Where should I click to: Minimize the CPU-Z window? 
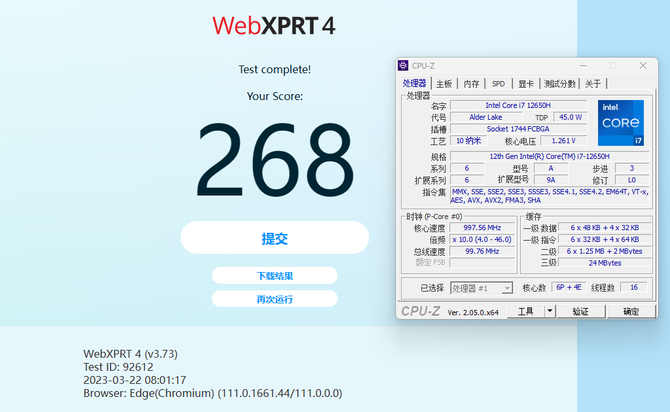click(584, 65)
